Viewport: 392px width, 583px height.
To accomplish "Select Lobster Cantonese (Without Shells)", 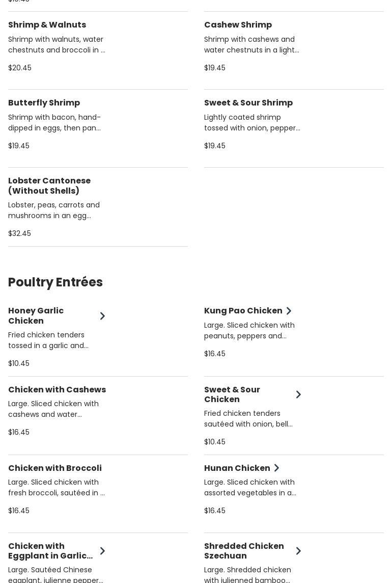I will [x=49, y=185].
